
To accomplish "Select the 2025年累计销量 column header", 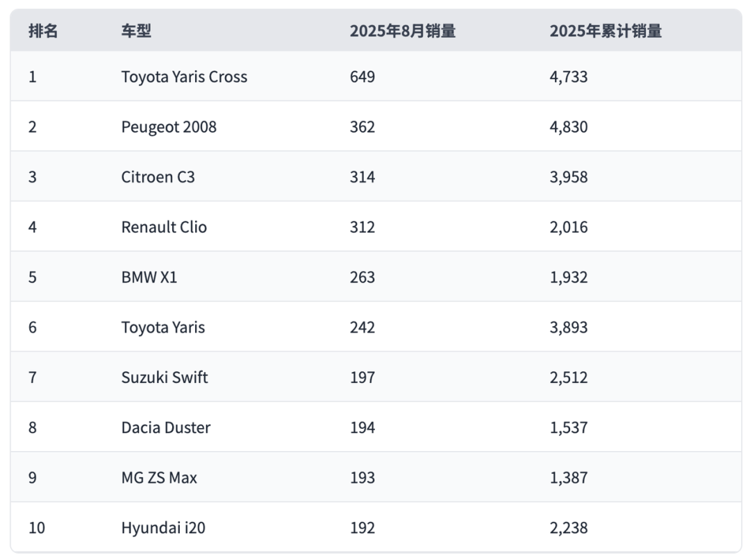I will pos(606,31).
